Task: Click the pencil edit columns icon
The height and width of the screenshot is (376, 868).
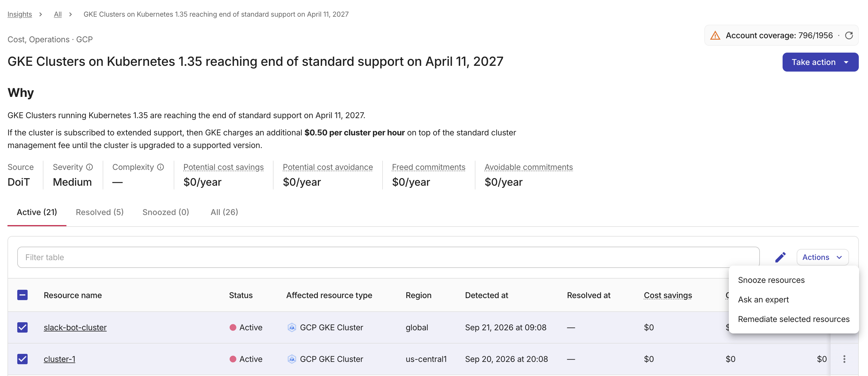Action: pyautogui.click(x=780, y=257)
